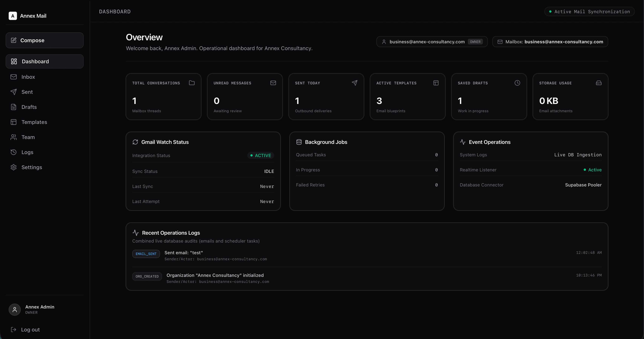Click the Last Sync Never value
The height and width of the screenshot is (339, 644).
267,186
